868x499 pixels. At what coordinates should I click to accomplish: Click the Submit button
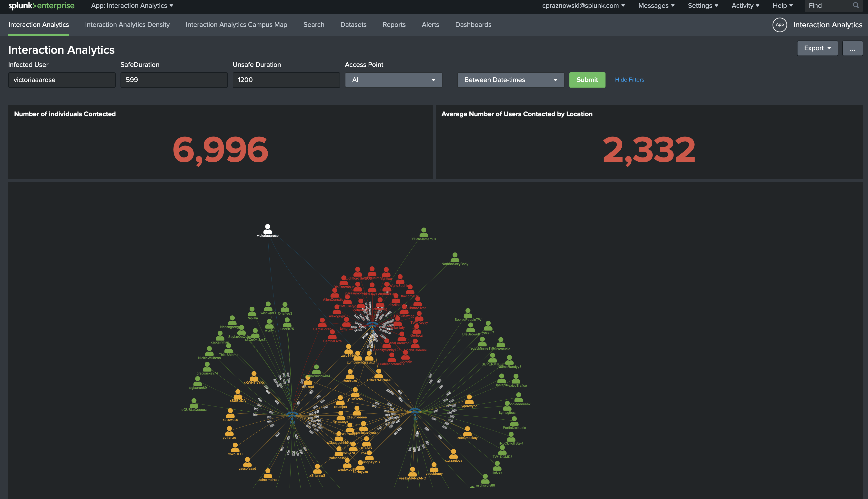click(587, 80)
